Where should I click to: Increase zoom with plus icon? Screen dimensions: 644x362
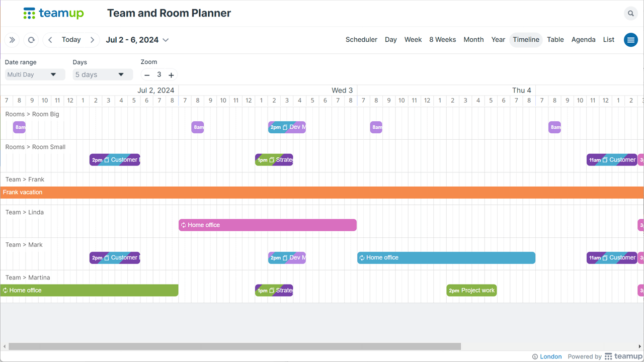point(171,75)
